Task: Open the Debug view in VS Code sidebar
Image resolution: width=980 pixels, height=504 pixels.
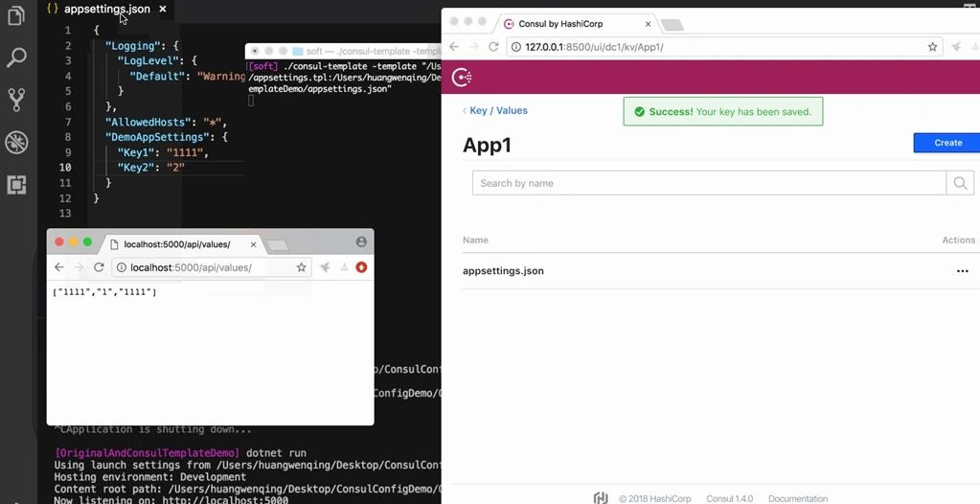Action: coord(16,143)
